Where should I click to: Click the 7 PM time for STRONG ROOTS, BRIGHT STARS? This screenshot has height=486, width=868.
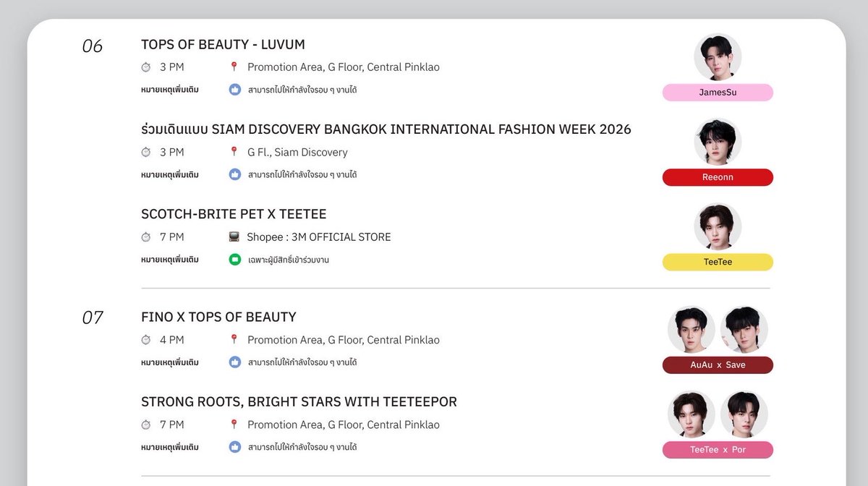click(x=172, y=425)
